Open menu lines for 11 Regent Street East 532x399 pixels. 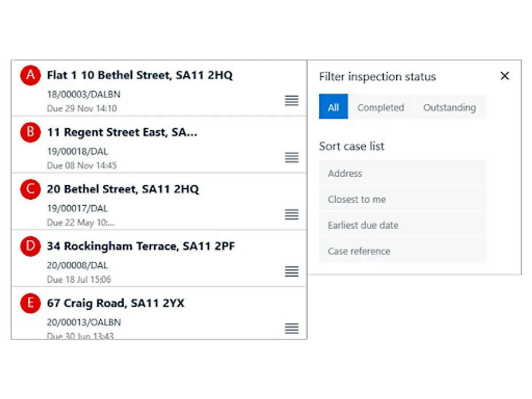click(291, 157)
